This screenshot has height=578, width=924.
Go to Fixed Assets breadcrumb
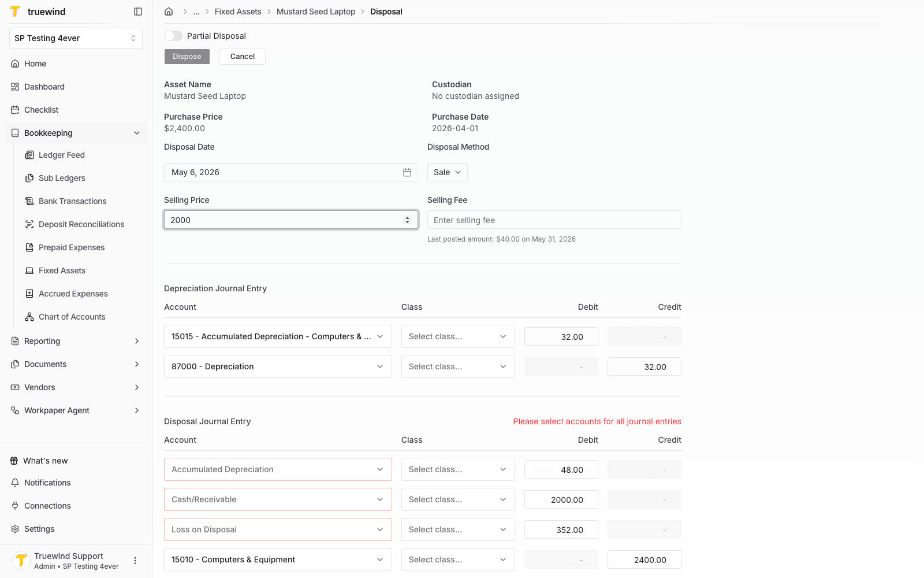tap(238, 12)
